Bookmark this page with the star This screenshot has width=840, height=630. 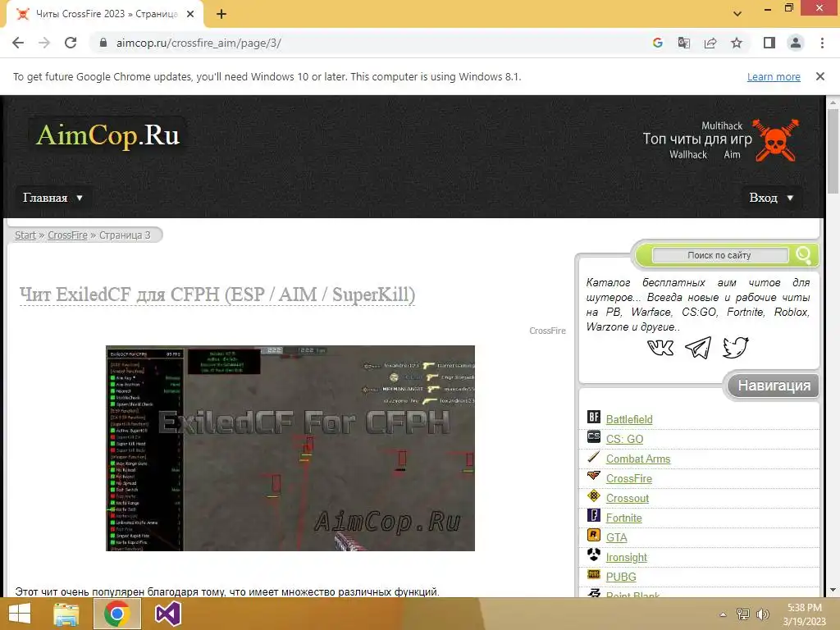[737, 43]
